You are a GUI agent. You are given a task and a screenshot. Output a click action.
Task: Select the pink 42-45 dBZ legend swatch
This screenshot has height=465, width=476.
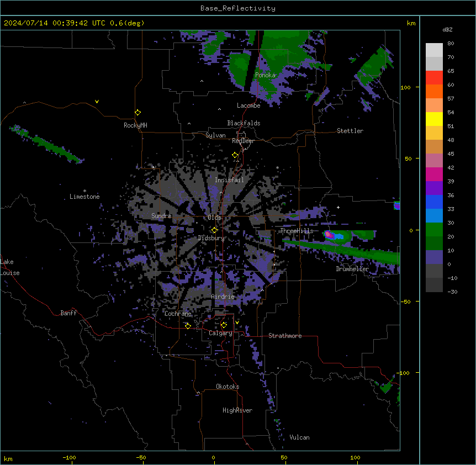[434, 161]
